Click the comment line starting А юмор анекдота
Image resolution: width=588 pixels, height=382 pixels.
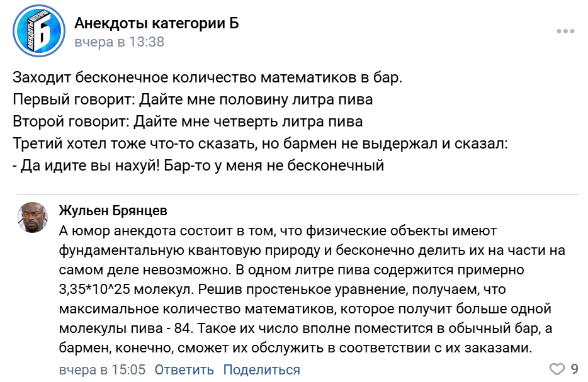[x=278, y=230]
